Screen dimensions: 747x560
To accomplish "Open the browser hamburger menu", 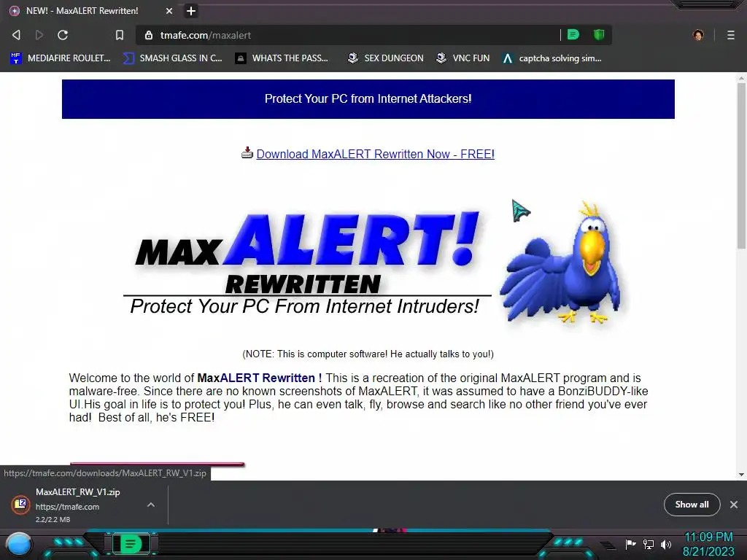I will (731, 35).
